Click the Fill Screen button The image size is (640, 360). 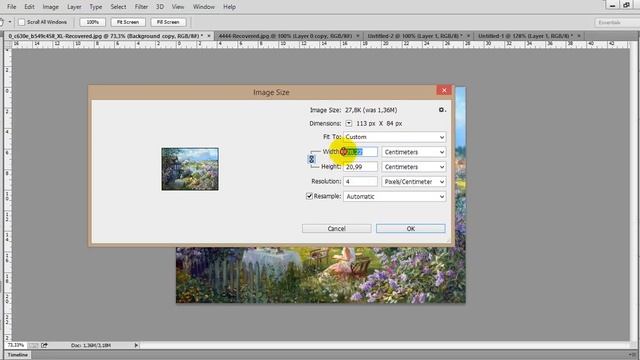click(168, 22)
